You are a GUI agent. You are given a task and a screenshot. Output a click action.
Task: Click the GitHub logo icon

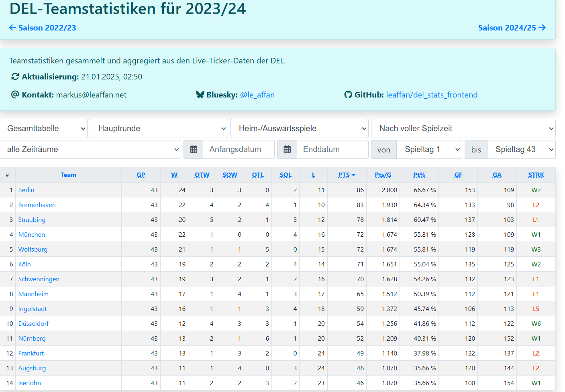[348, 95]
